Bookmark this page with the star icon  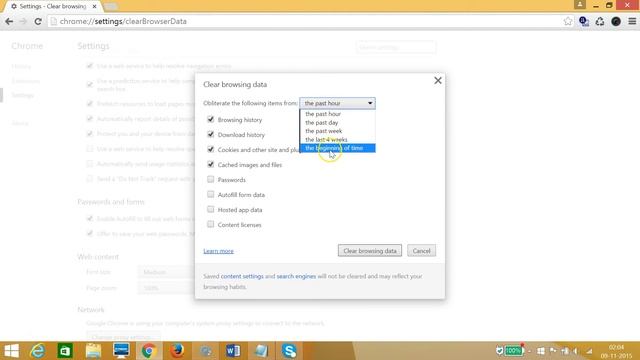click(567, 21)
